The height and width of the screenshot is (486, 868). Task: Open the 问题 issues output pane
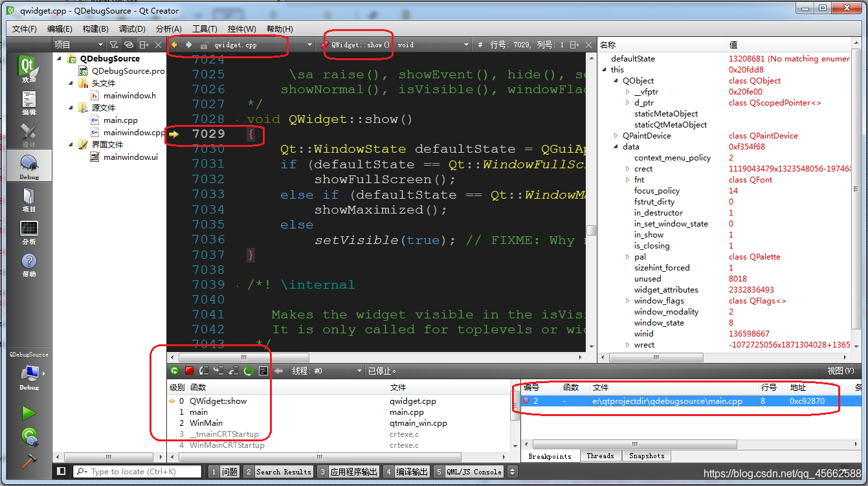[x=223, y=472]
